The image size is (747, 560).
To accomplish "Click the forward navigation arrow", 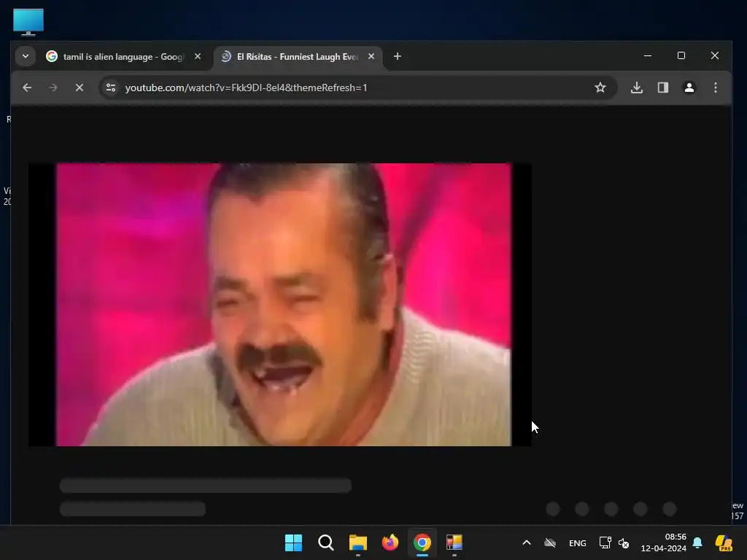I will (53, 87).
